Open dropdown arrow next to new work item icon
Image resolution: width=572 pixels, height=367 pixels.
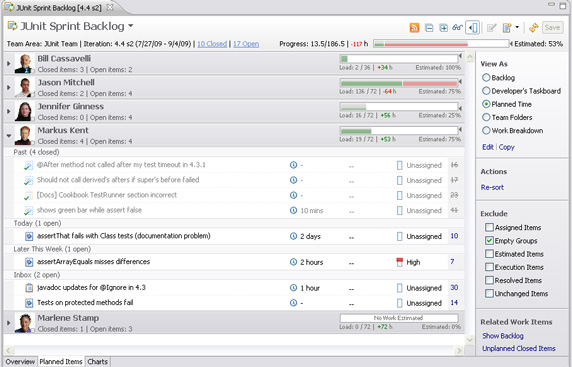coord(517,28)
